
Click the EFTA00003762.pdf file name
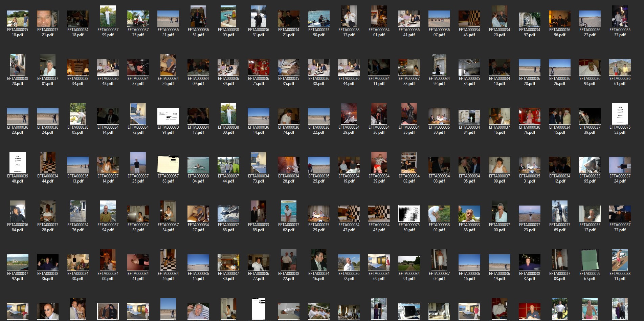289,227
